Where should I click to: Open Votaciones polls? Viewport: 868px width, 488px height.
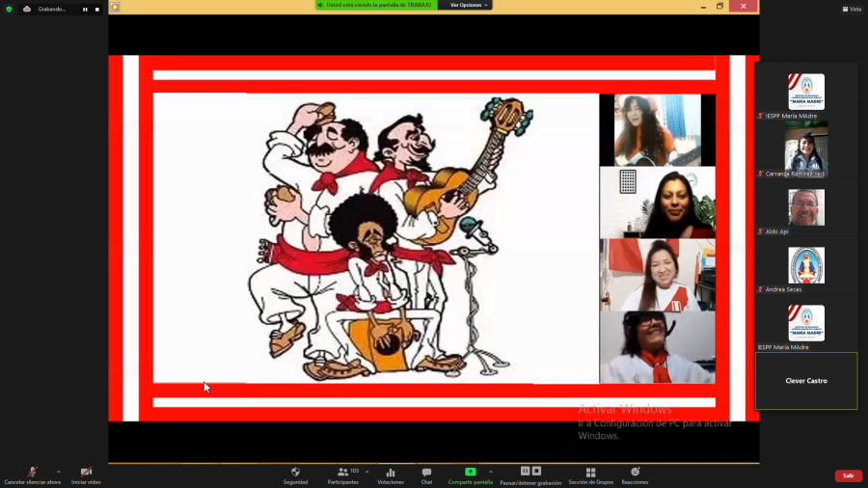pyautogui.click(x=391, y=473)
